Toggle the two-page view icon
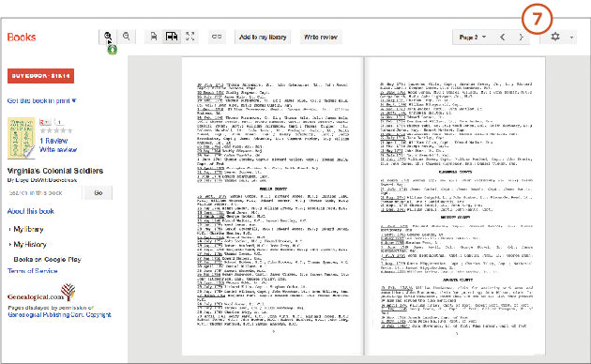591x364 pixels. (x=172, y=37)
